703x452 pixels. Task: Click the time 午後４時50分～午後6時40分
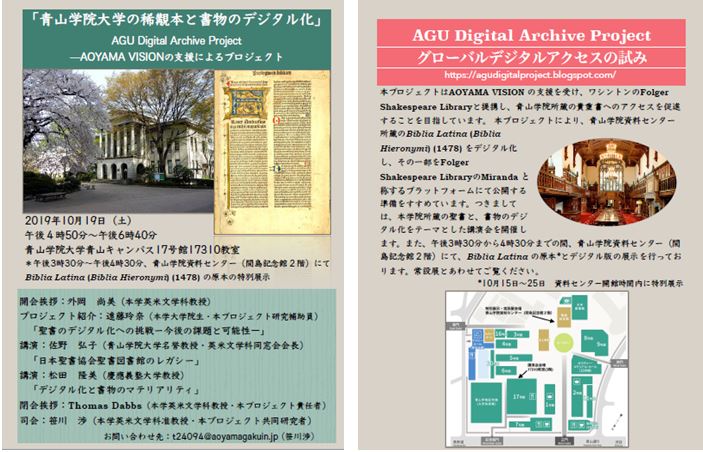click(91, 235)
